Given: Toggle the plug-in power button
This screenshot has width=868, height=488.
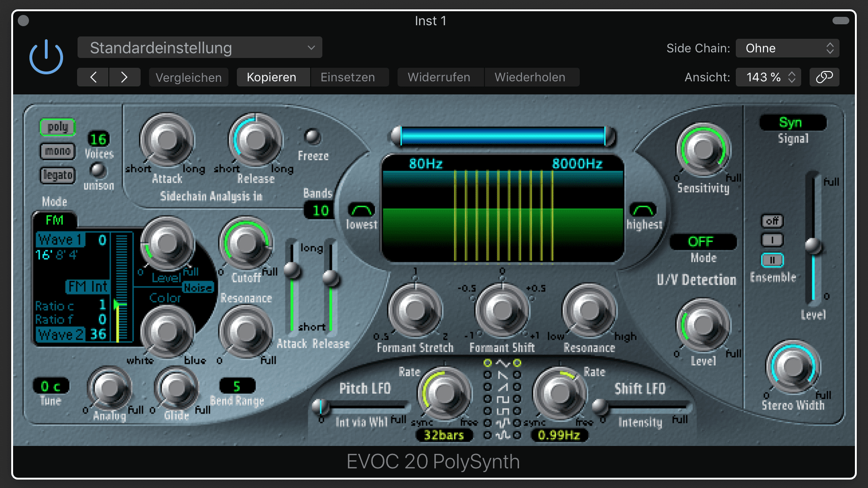Looking at the screenshot, I should pos(46,57).
